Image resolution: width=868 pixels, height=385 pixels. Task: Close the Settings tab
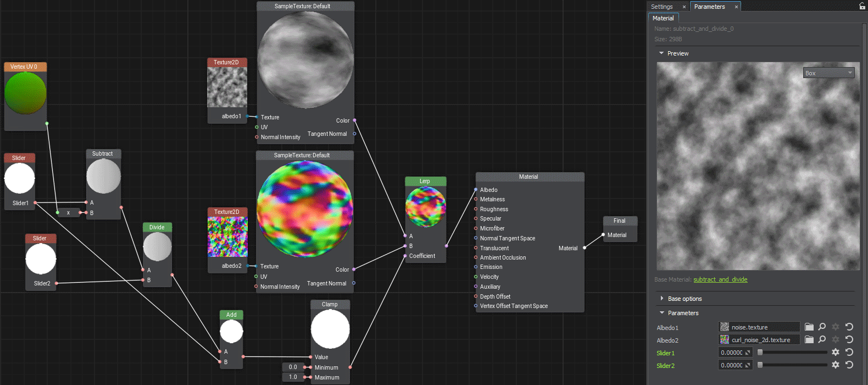(684, 7)
